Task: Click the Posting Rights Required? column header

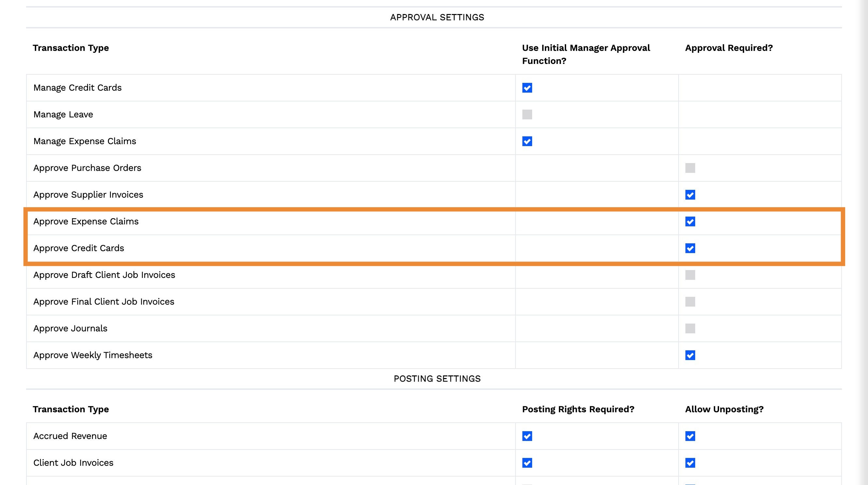Action: 578,409
